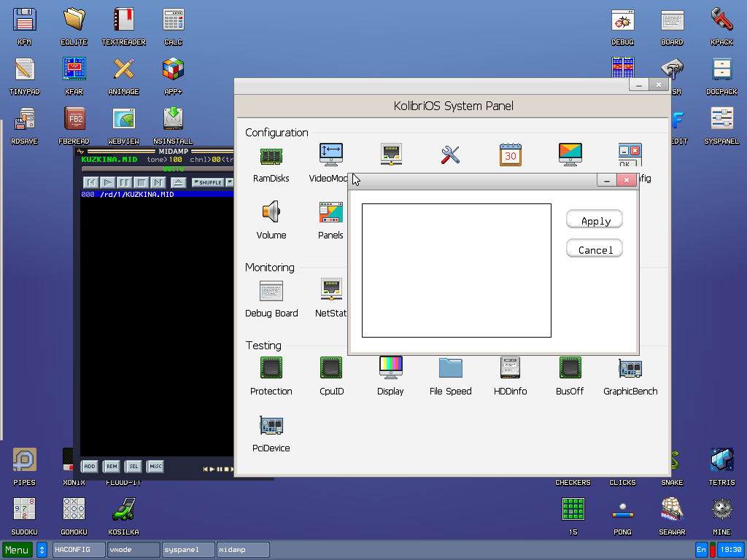Screen dimensions: 747x560
Task: Open the PciDevice testing tool
Action: [x=271, y=425]
